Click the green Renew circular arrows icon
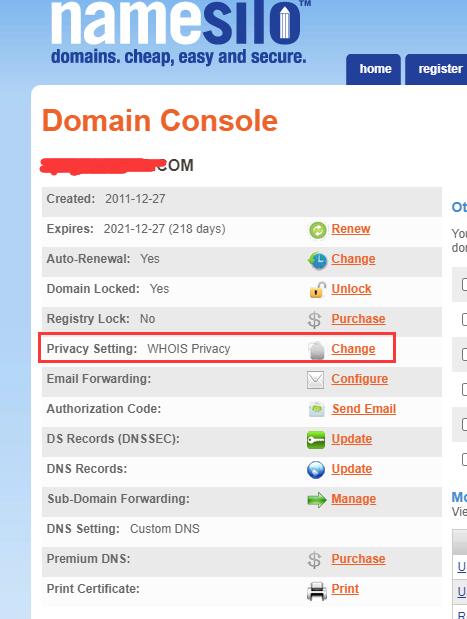This screenshot has height=619, width=467. pos(317,230)
